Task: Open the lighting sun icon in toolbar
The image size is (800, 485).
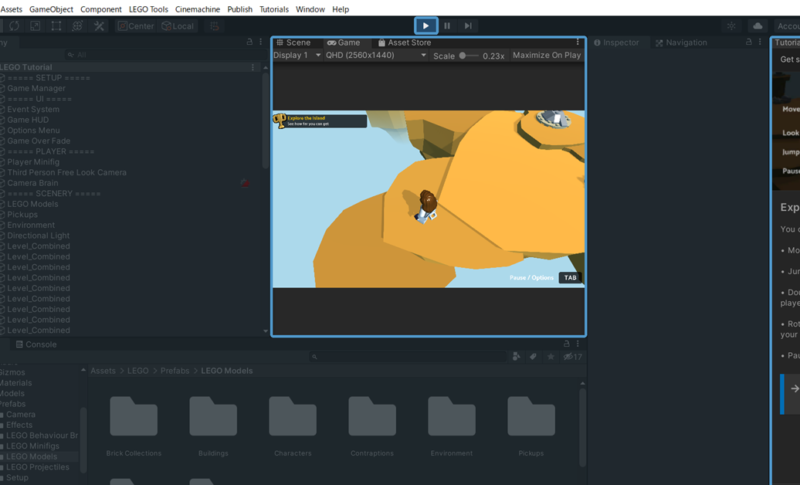Action: (732, 26)
